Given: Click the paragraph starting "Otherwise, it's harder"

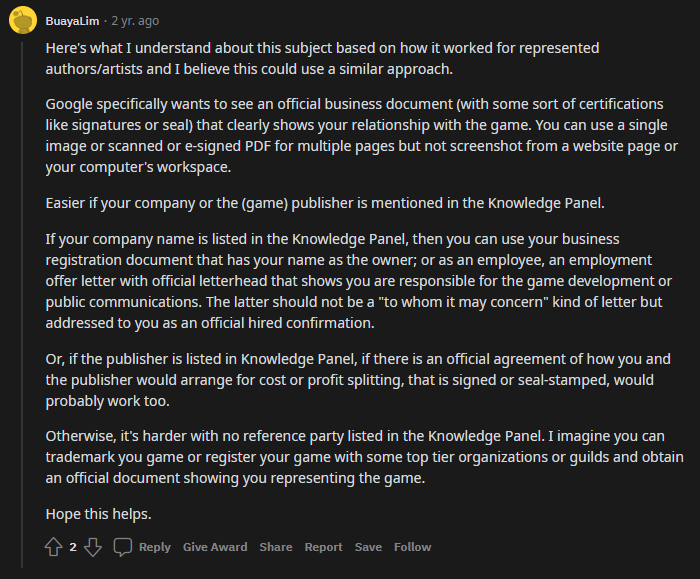Looking at the screenshot, I should (x=364, y=457).
